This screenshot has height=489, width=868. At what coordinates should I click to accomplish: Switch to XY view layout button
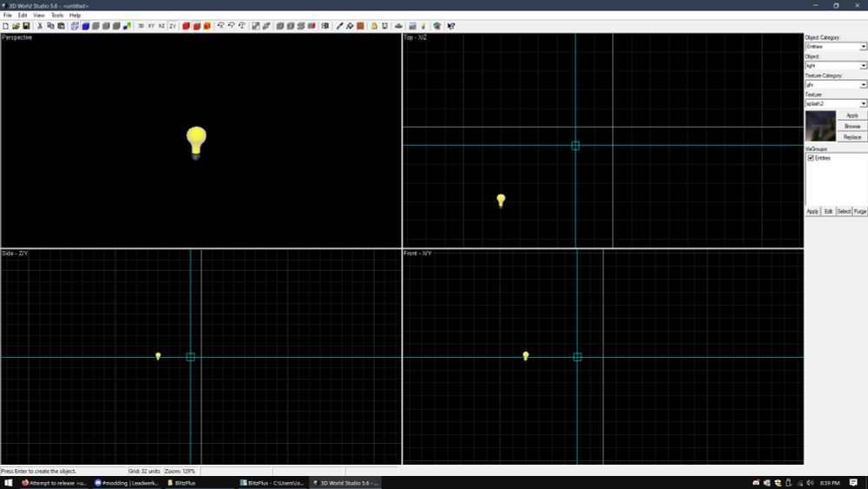(151, 26)
